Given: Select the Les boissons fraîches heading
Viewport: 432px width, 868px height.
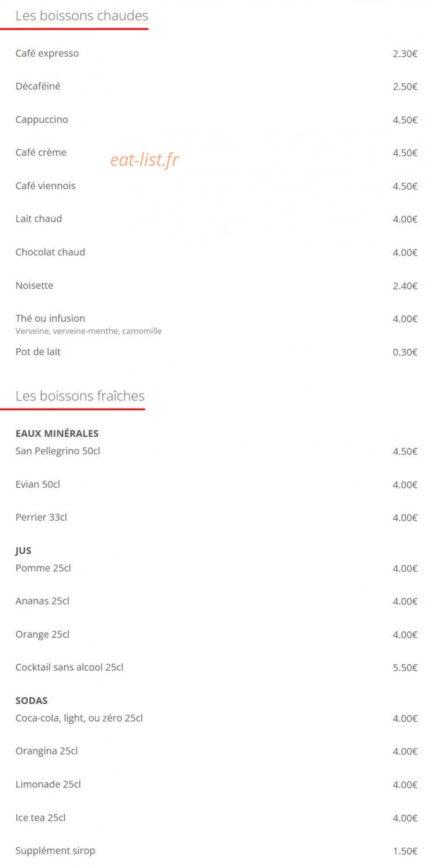Looking at the screenshot, I should (x=80, y=396).
